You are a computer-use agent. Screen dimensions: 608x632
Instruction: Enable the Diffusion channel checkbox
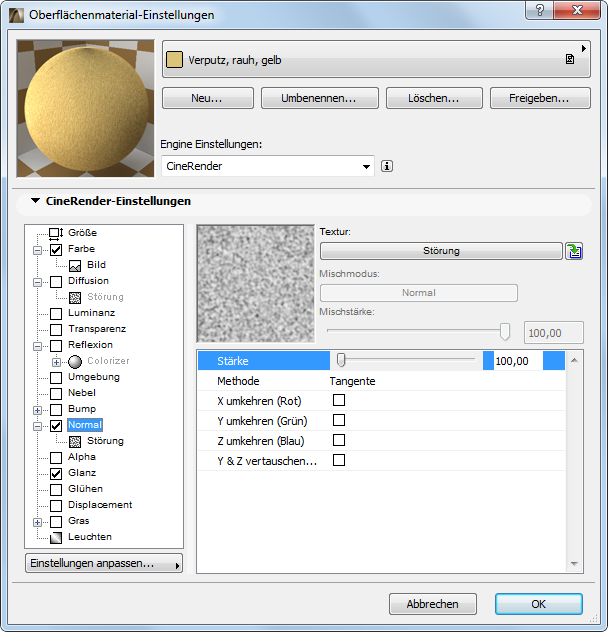pos(56,282)
